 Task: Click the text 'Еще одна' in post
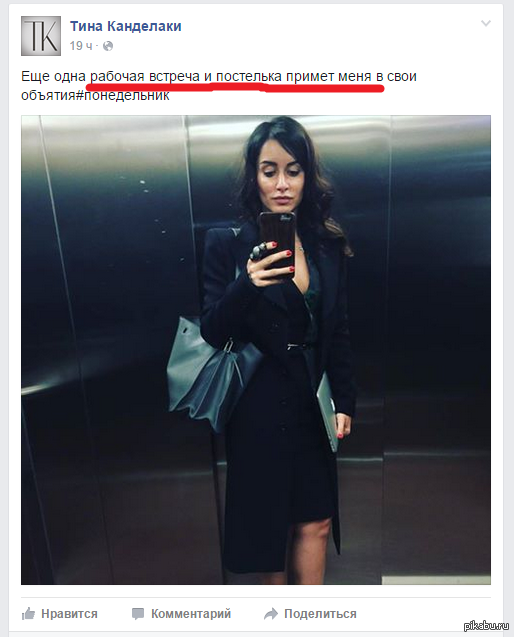click(x=53, y=76)
